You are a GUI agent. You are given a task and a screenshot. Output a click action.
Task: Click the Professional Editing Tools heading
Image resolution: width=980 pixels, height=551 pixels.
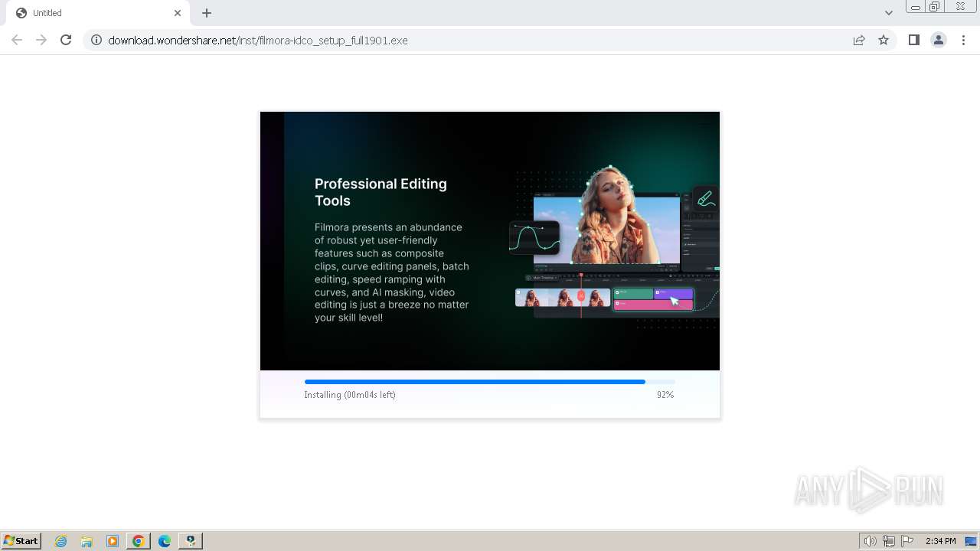[x=381, y=192]
